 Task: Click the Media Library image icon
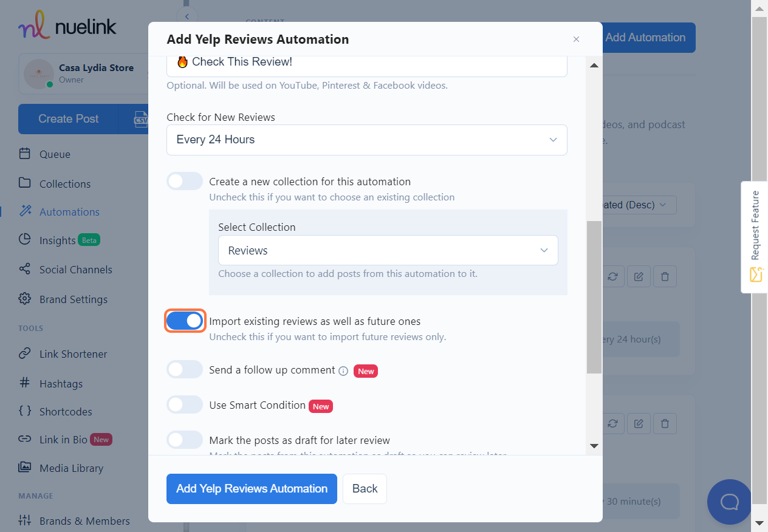click(24, 468)
